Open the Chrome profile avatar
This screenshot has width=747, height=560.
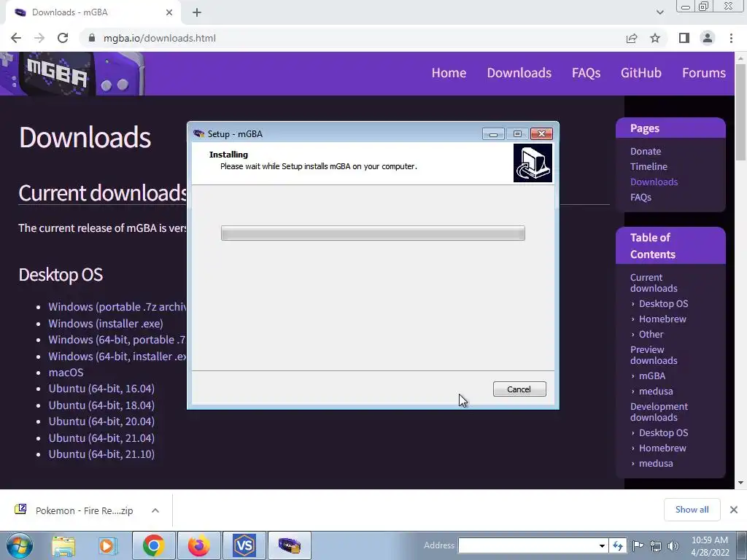click(708, 38)
